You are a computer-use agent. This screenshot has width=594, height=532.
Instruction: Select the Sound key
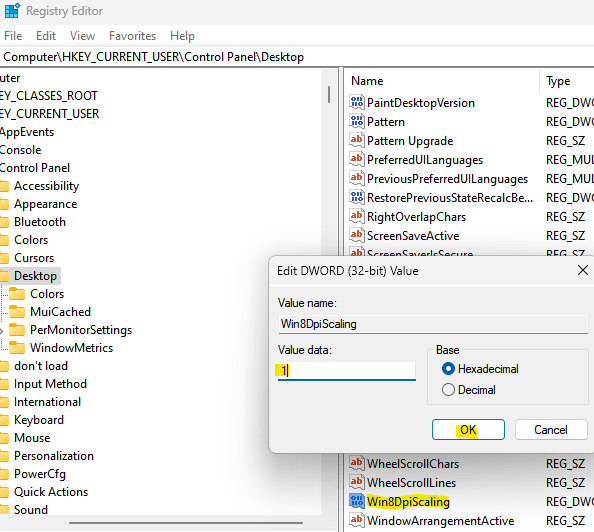pyautogui.click(x=31, y=510)
